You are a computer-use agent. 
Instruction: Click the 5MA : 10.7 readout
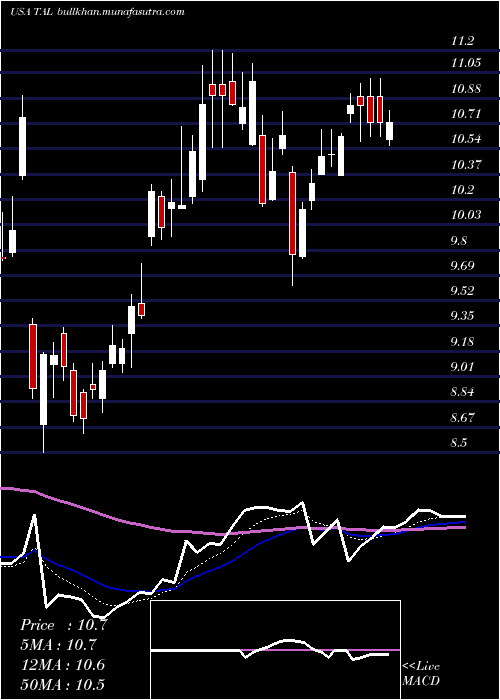click(x=58, y=645)
